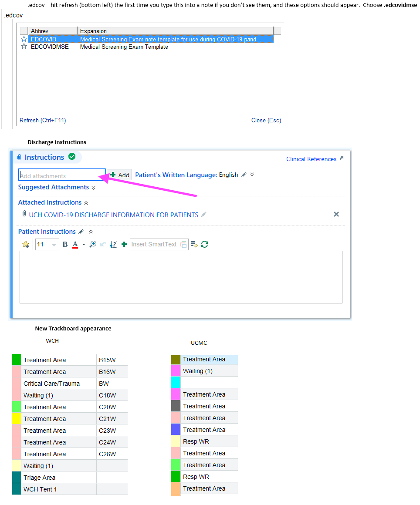This screenshot has height=505, width=420.
Task: Toggle bold formatting in Patient Instructions
Action: coord(65,244)
